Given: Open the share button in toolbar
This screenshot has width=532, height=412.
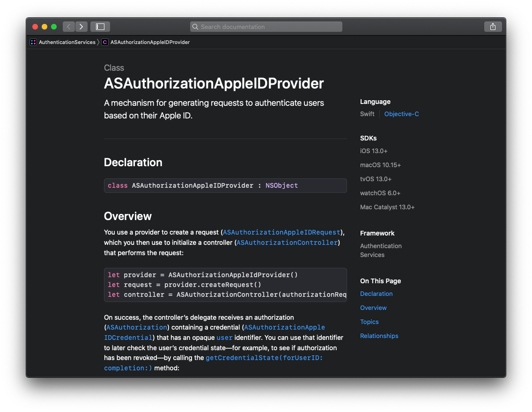Looking at the screenshot, I should [x=493, y=26].
